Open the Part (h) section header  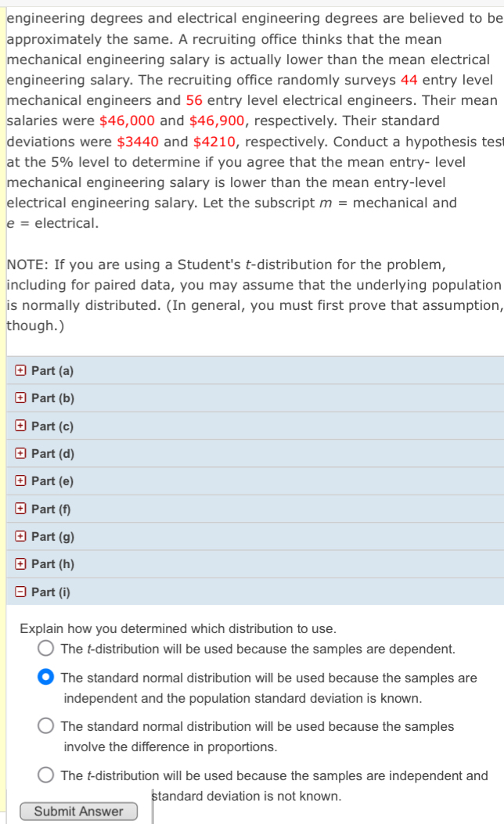click(x=53, y=563)
